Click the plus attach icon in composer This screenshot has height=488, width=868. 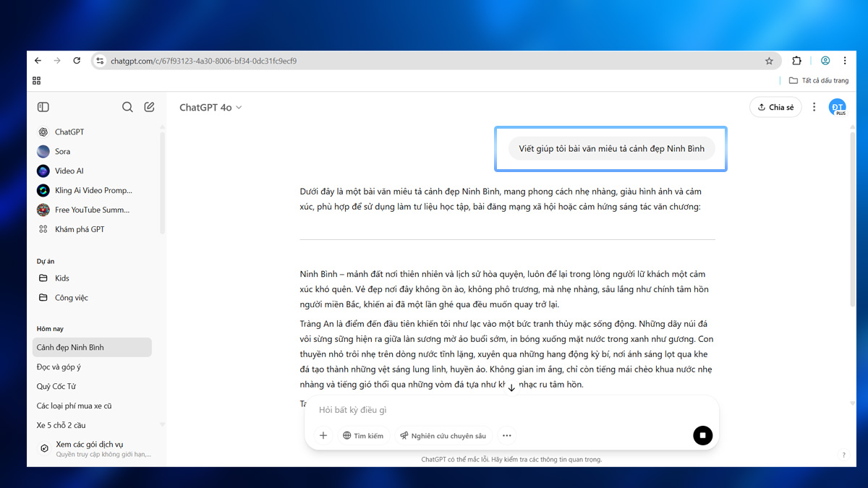click(323, 436)
